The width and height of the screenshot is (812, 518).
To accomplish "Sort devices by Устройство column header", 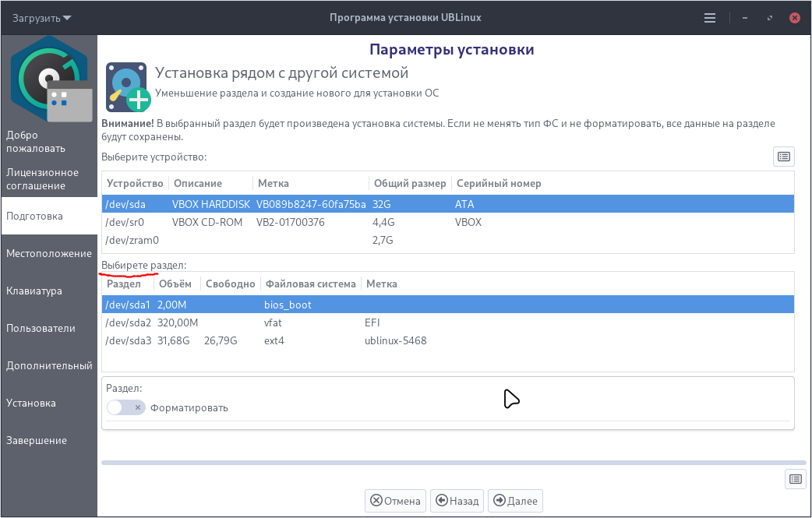I will 135,183.
